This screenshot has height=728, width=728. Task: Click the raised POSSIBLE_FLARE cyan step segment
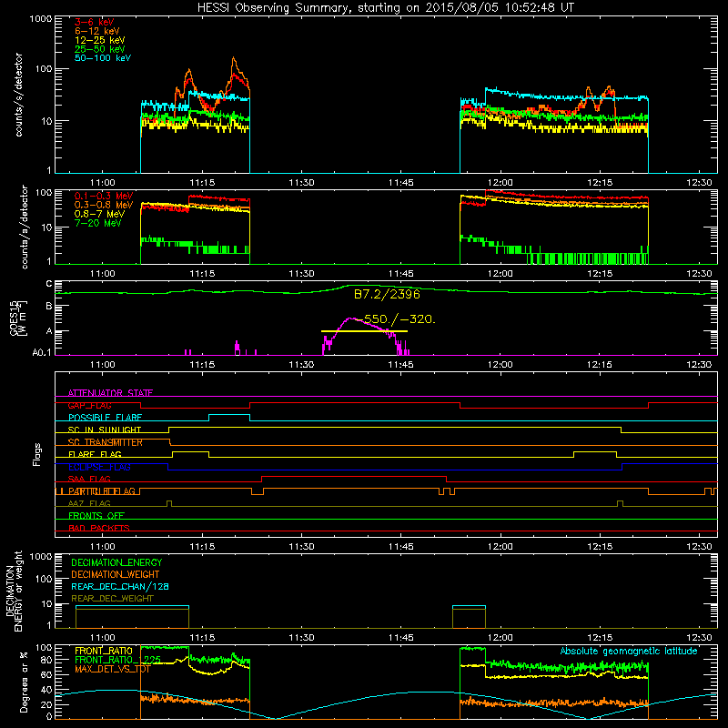[x=229, y=415]
